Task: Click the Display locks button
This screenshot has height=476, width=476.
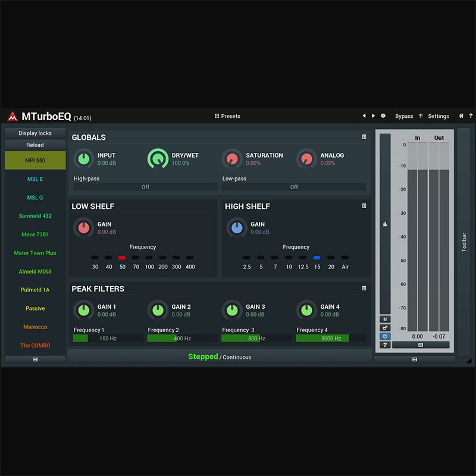Action: [35, 133]
